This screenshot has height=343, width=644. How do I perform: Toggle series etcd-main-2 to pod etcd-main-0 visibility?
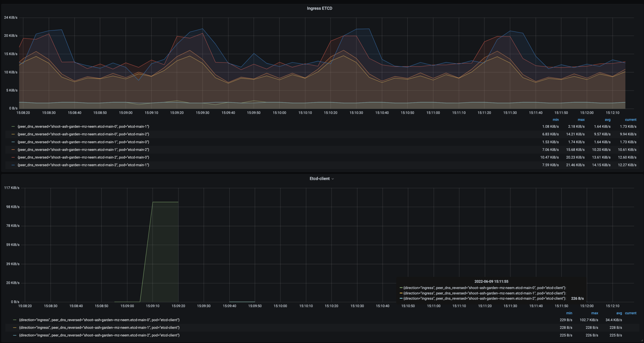pos(83,157)
